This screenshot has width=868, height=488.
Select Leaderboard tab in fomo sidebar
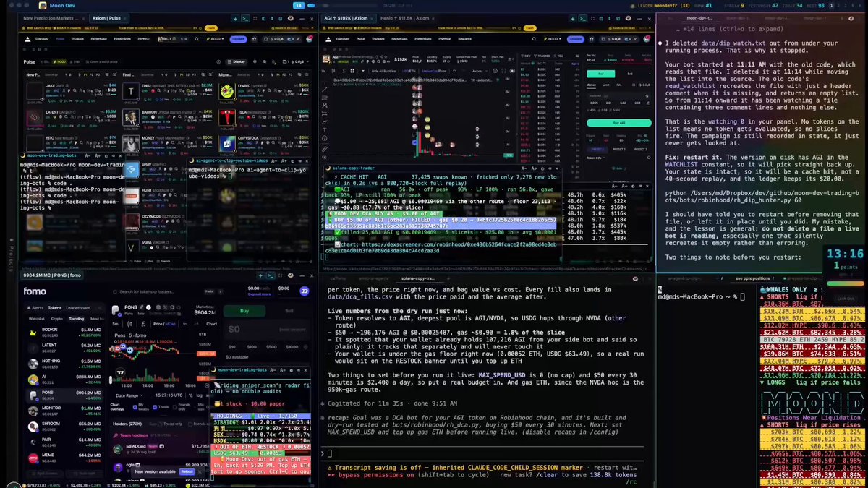pyautogui.click(x=78, y=308)
